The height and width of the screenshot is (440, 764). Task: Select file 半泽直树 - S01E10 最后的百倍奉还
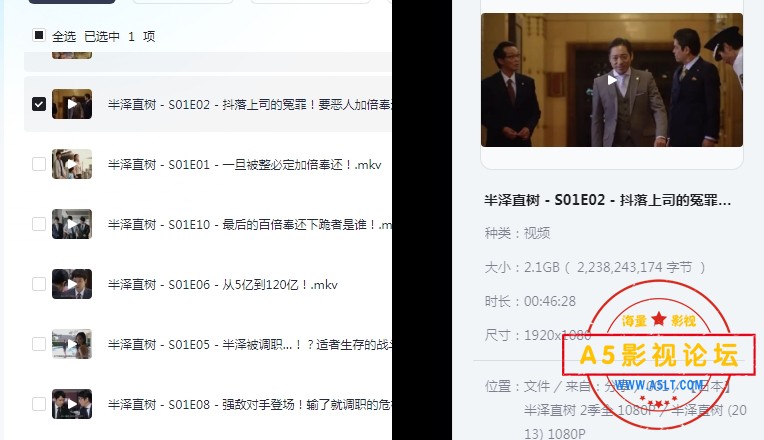coord(249,224)
